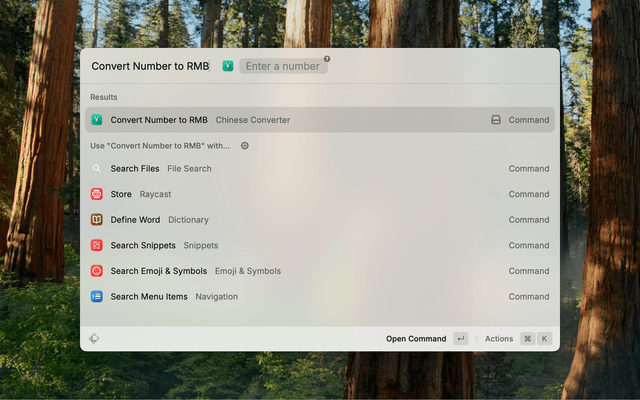Screen dimensions: 640x400
Task: Click the Command label in Store row
Action: point(529,194)
